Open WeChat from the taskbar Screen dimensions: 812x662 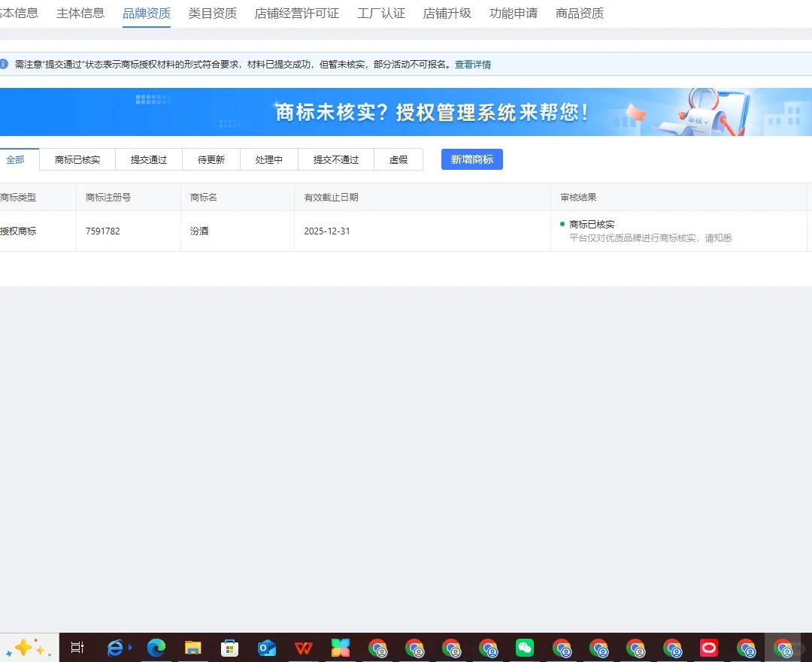(x=524, y=647)
